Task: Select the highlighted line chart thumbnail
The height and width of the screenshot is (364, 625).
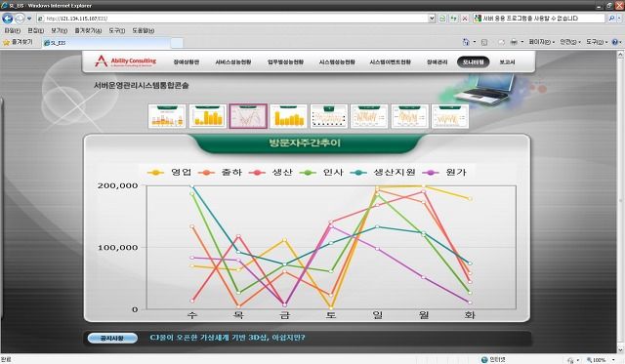Action: [248, 116]
